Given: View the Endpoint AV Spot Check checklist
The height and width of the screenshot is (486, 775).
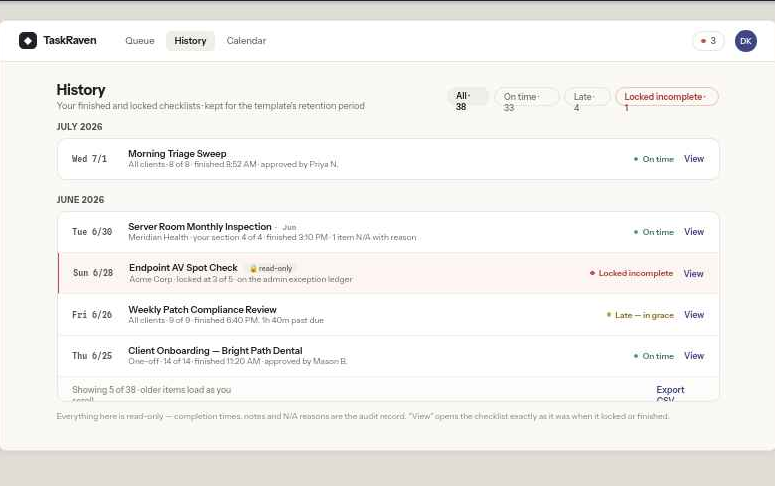Looking at the screenshot, I should [x=693, y=273].
